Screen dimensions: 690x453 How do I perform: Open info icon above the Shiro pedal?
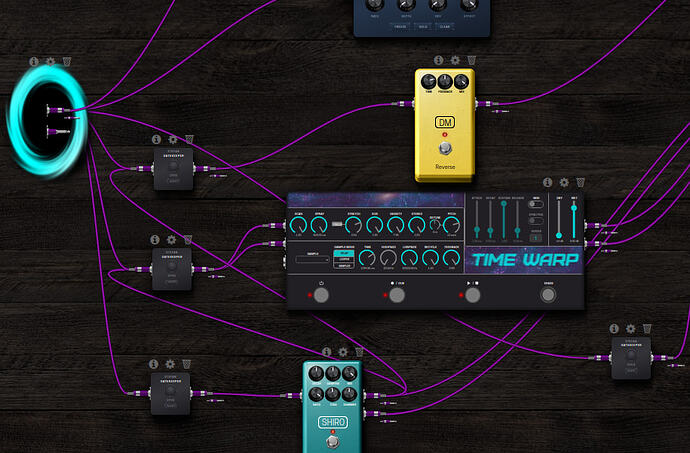pyautogui.click(x=327, y=352)
